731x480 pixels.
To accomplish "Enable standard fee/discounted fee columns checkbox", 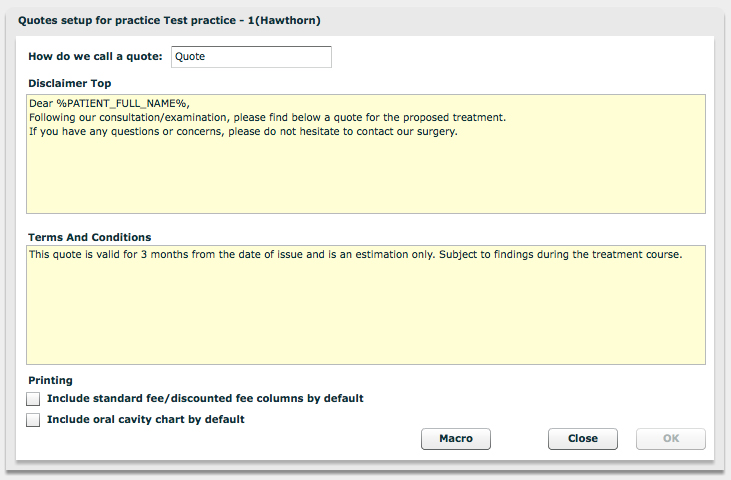I will [x=33, y=399].
